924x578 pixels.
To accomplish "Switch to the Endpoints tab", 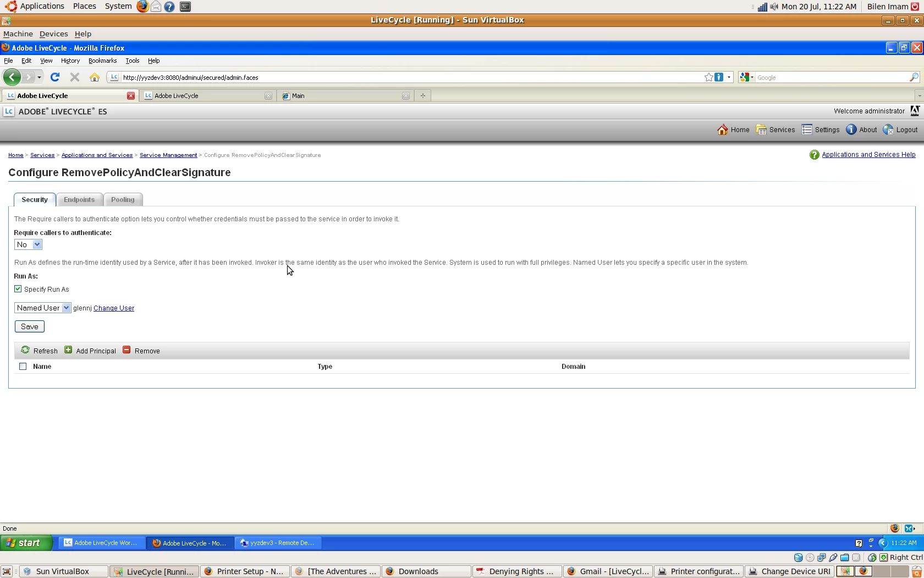I will pos(79,200).
